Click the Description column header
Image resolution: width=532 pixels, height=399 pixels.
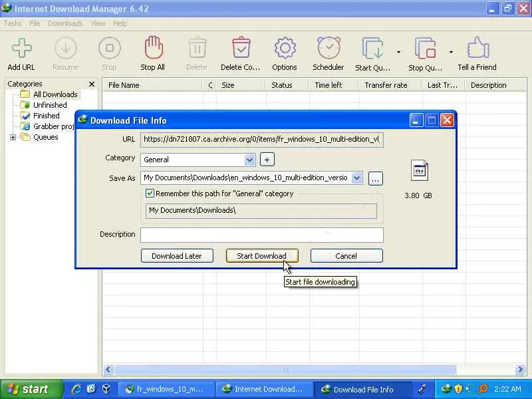point(495,85)
